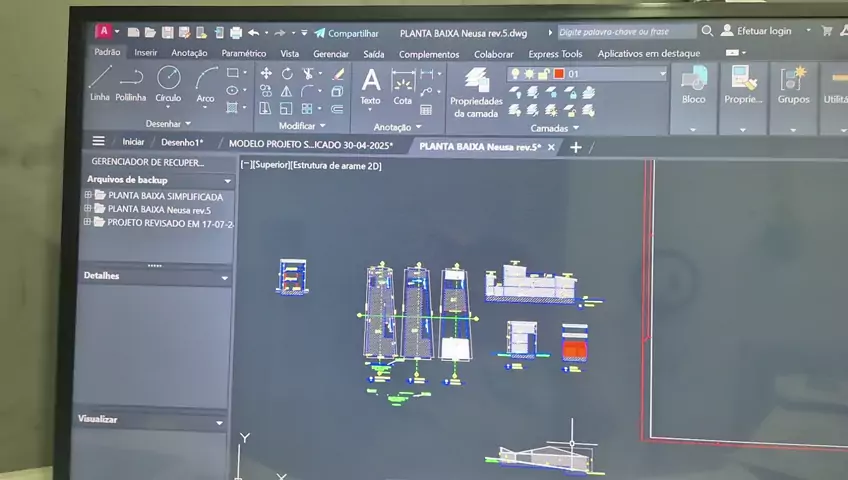848x480 pixels.
Task: Switch to the Desenho1 drawing tab
Action: pyautogui.click(x=182, y=143)
